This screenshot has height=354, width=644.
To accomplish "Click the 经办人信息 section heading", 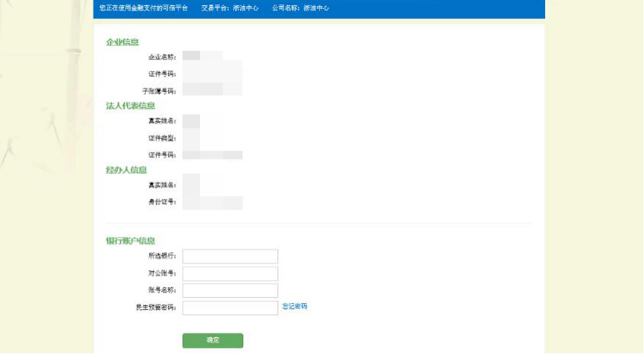I will pos(126,169).
